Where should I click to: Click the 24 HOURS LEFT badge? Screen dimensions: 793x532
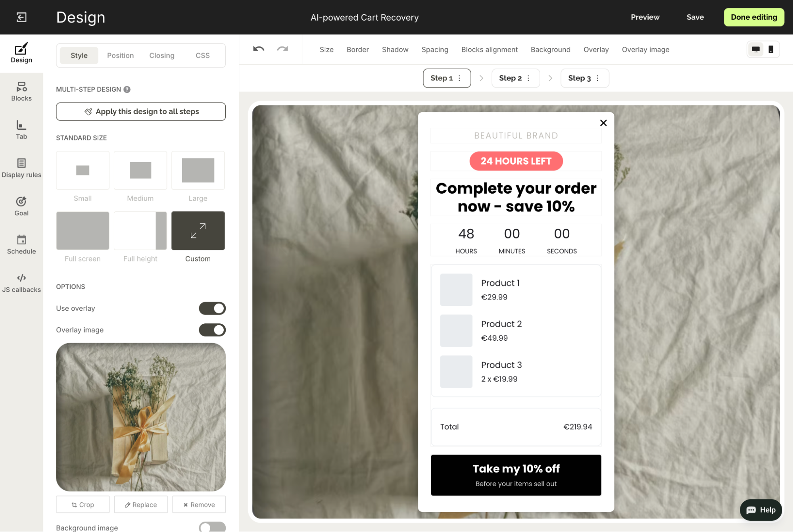click(516, 161)
